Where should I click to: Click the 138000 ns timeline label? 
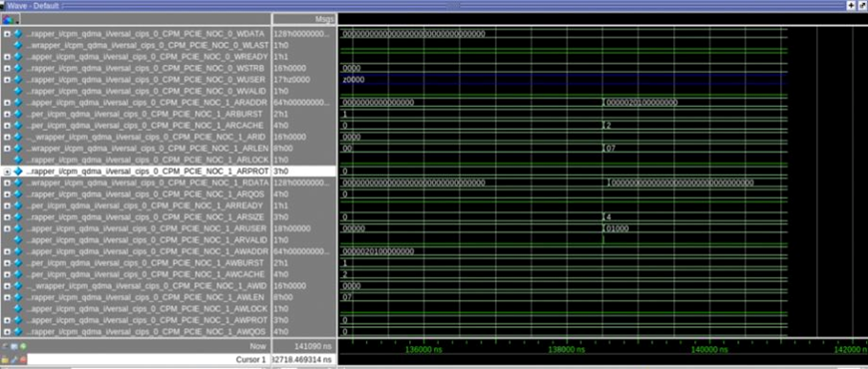568,350
